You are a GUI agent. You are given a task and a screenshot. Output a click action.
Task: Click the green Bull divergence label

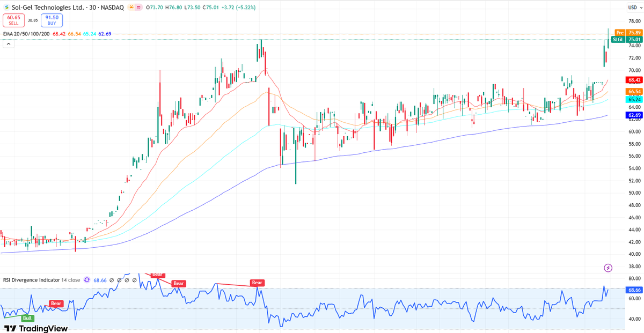click(27, 318)
